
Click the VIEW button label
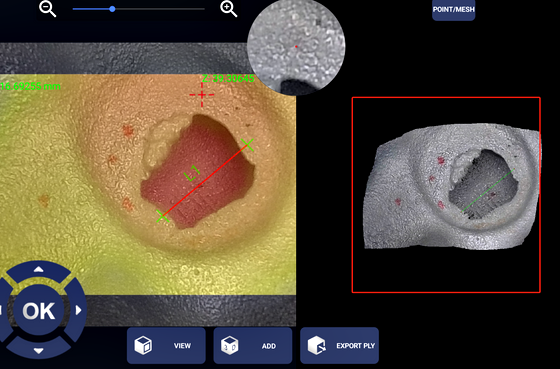click(x=182, y=346)
